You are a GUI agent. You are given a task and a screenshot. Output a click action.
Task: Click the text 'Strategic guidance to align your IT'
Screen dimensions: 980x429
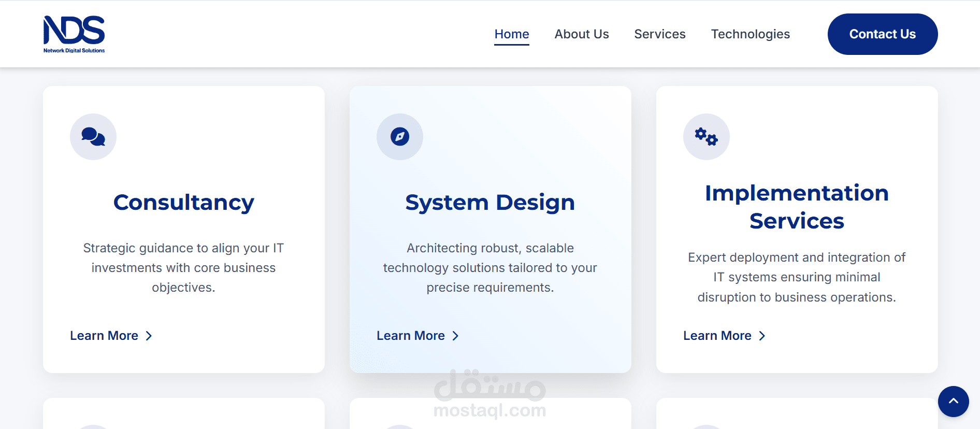coord(184,248)
